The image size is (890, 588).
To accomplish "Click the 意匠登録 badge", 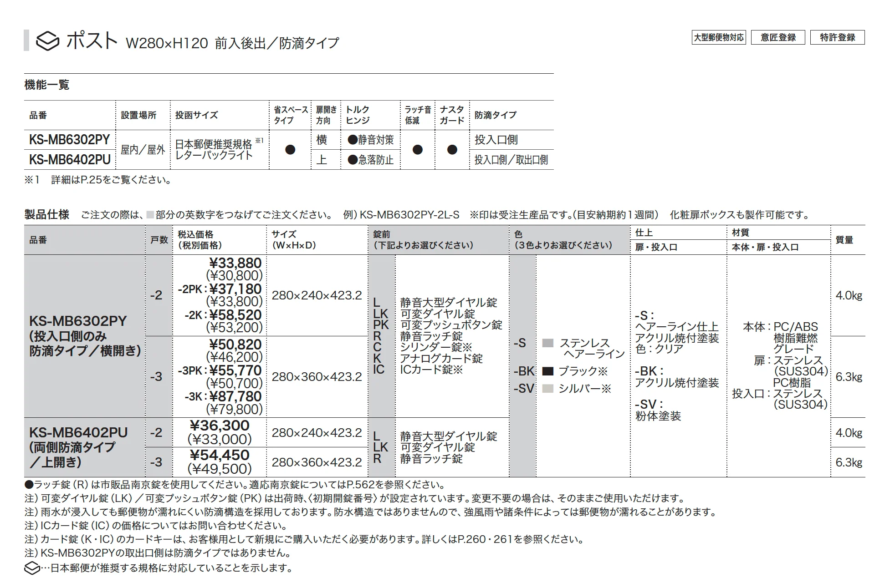I will [778, 37].
